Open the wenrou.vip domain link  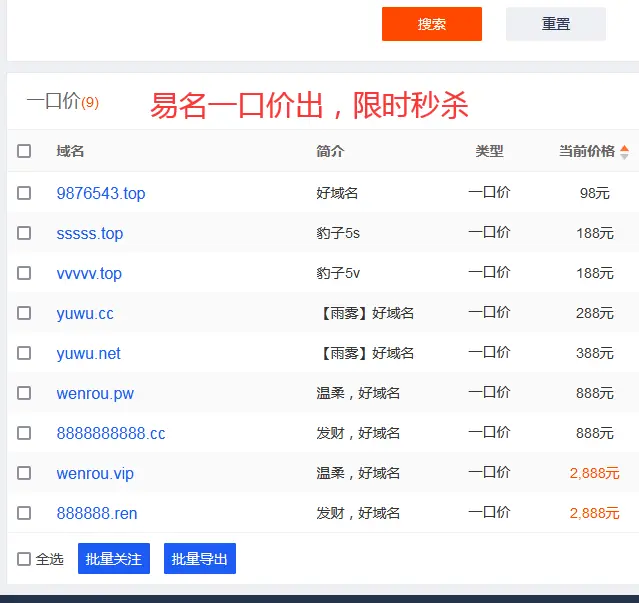click(95, 474)
